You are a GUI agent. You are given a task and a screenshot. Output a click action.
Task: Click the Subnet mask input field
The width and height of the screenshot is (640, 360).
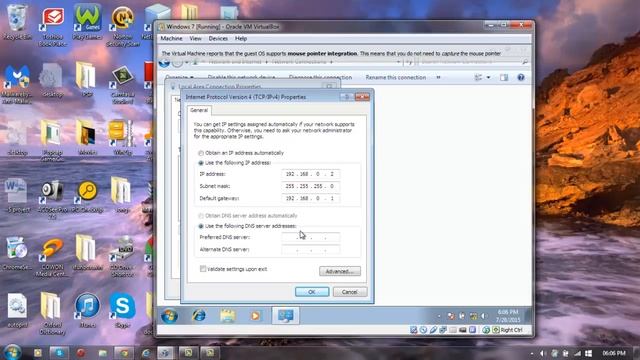310,186
